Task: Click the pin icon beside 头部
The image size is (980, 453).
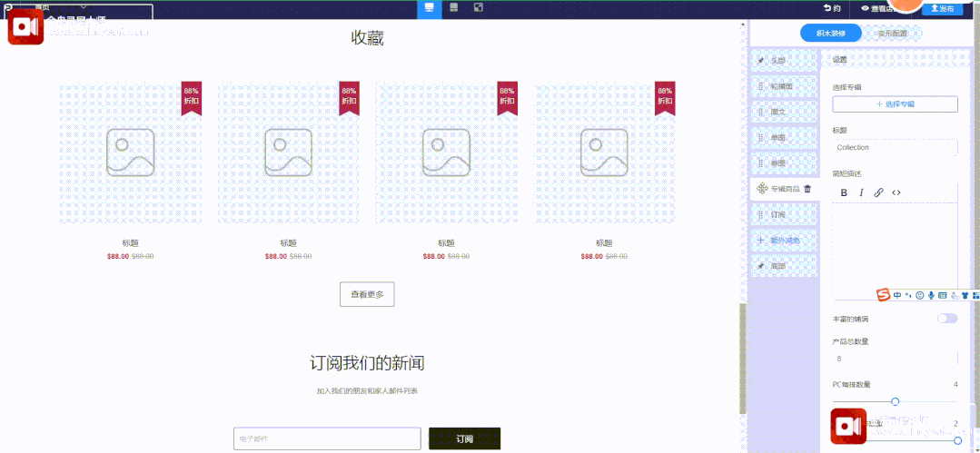Action: 760,61
